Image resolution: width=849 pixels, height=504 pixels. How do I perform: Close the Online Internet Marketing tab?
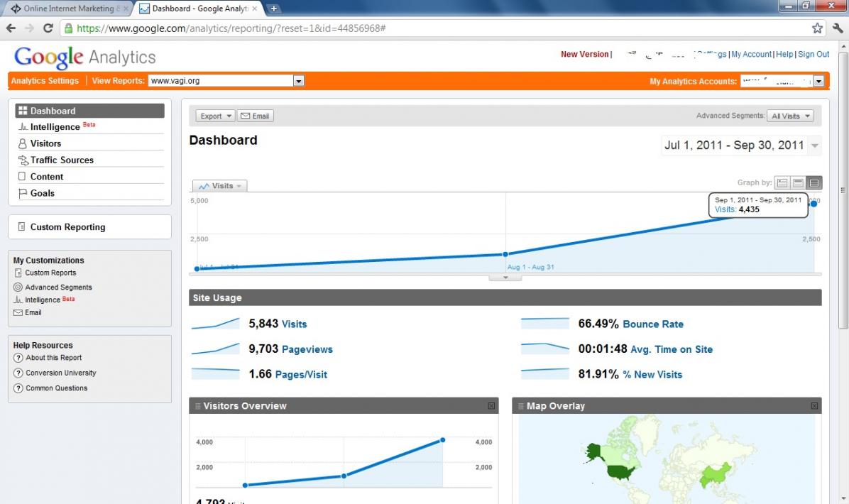126,9
